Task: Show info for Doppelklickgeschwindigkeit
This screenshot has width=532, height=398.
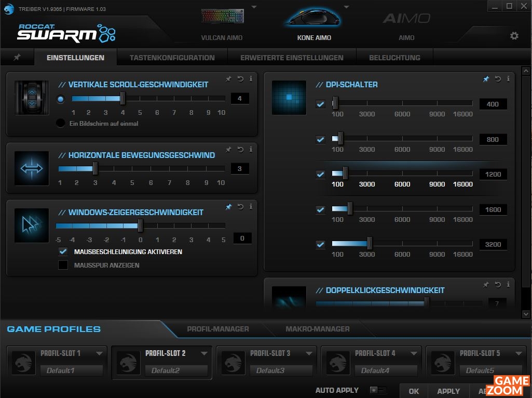Action: coord(508,285)
